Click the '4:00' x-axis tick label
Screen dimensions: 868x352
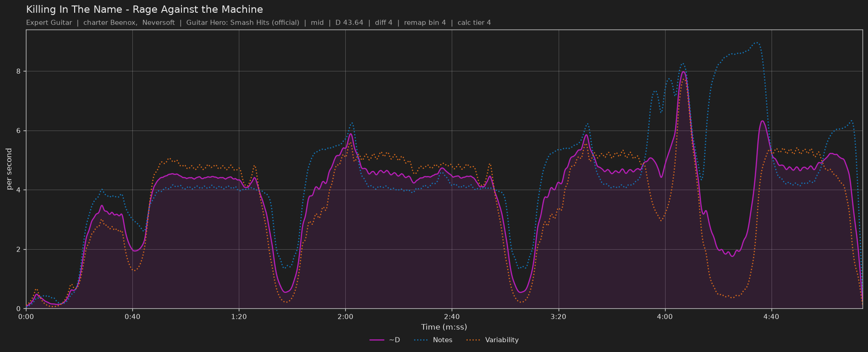[665, 317]
